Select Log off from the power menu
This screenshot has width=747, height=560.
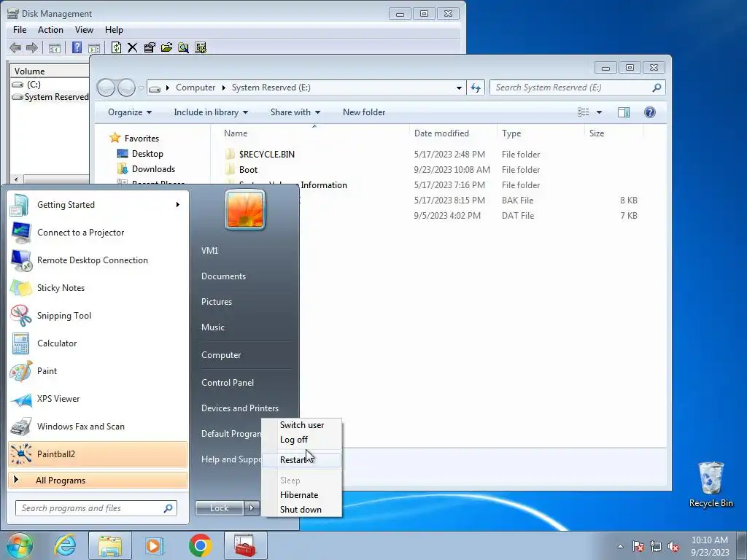[x=301, y=440]
